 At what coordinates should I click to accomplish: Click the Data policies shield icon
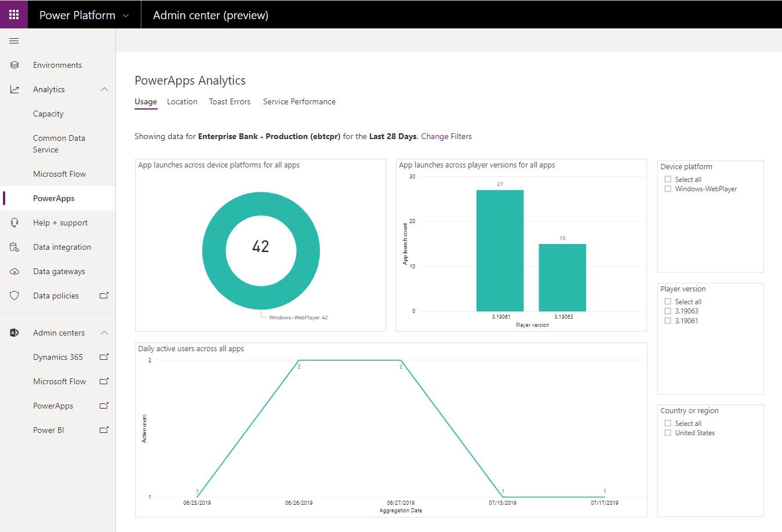14,296
